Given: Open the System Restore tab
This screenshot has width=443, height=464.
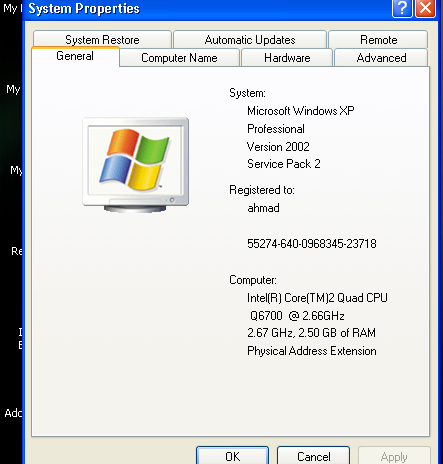Looking at the screenshot, I should (102, 39).
